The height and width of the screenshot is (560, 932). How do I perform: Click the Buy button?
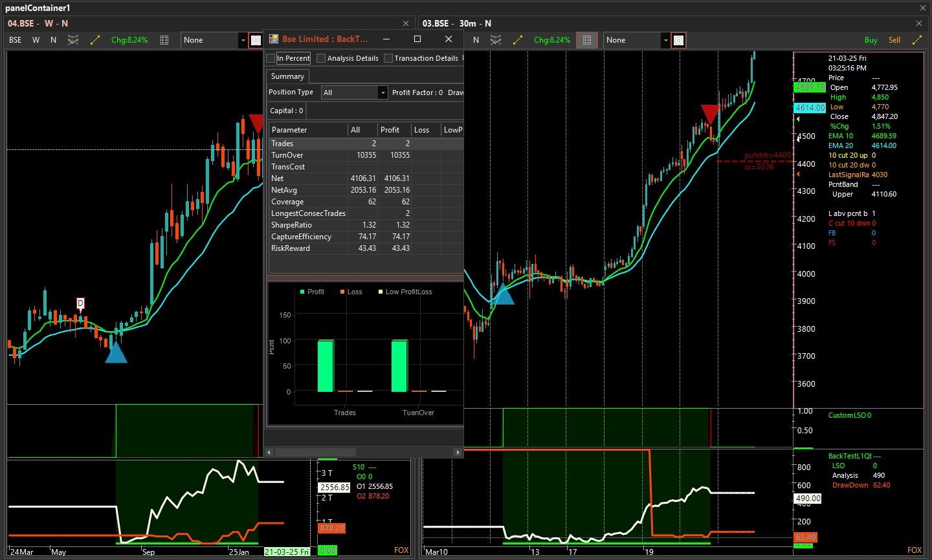pyautogui.click(x=871, y=40)
